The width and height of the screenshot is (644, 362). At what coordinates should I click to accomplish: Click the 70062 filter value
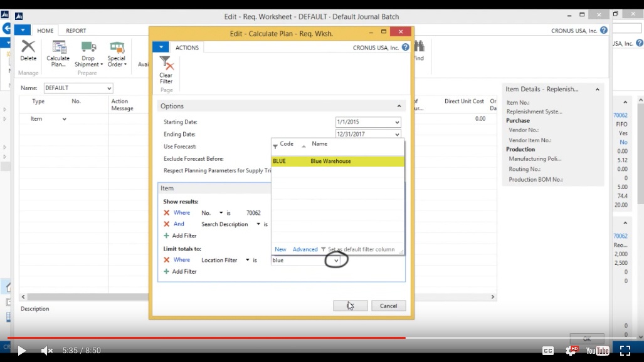253,212
